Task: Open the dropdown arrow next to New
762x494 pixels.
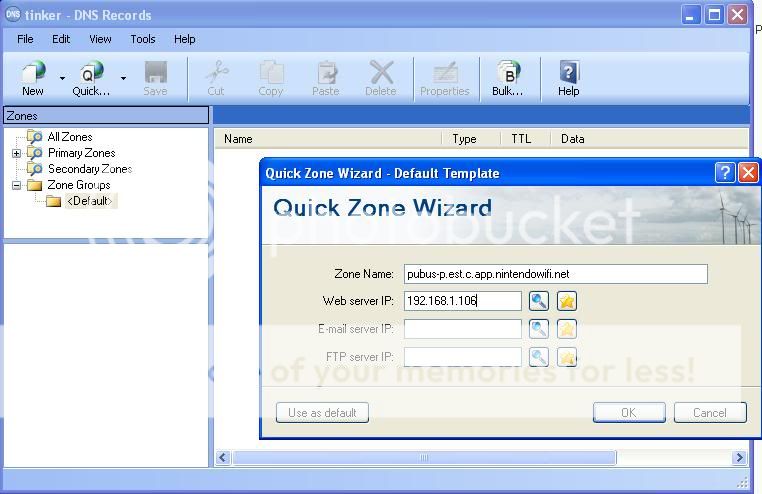Action: (62, 78)
